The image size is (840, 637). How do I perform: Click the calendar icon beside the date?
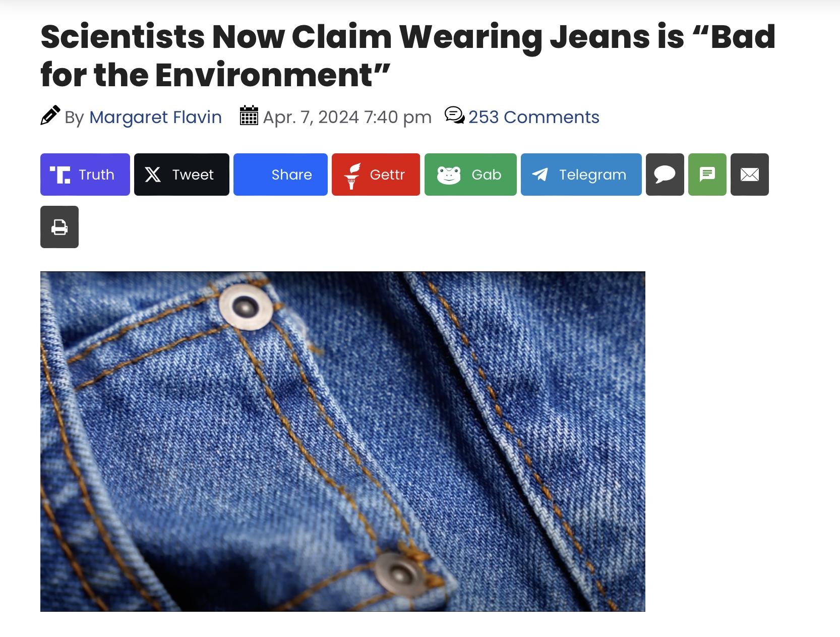(x=249, y=115)
